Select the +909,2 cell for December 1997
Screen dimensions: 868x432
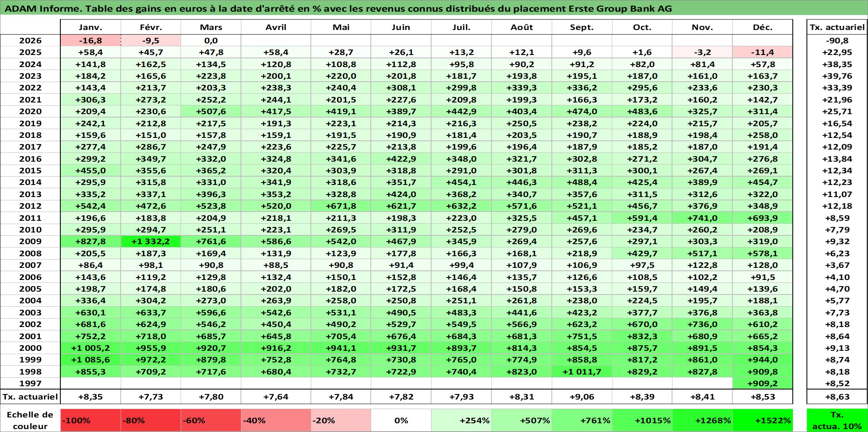(x=763, y=383)
